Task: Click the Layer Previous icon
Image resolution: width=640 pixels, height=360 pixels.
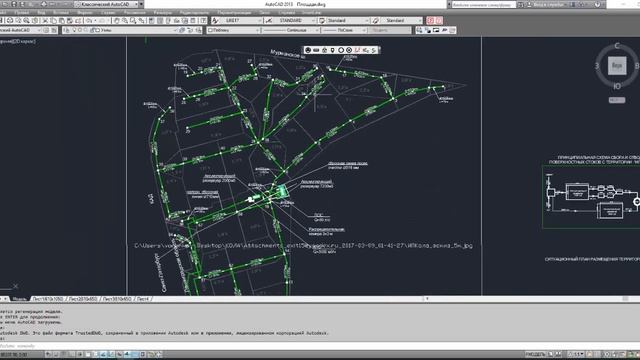Action: pos(190,30)
